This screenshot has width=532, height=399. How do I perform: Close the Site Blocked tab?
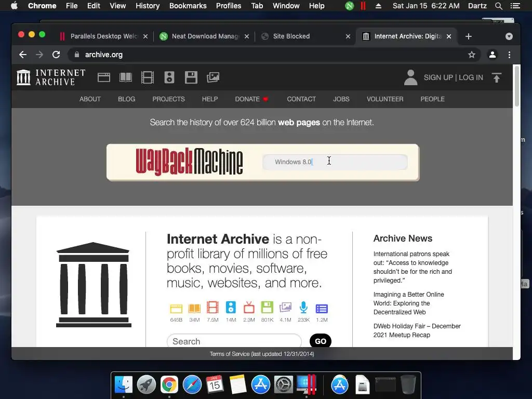point(348,36)
